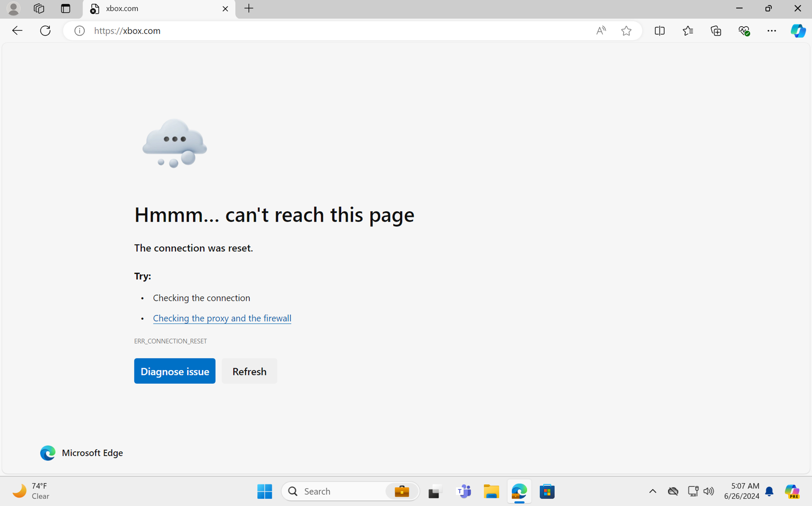Click the page reload icon

coord(45,30)
